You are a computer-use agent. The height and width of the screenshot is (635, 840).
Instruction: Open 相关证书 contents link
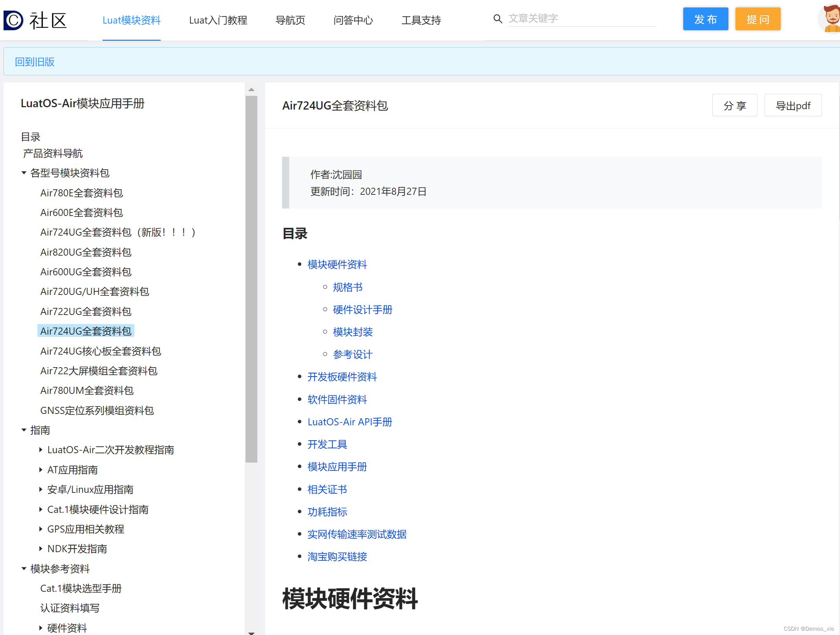[x=327, y=489]
